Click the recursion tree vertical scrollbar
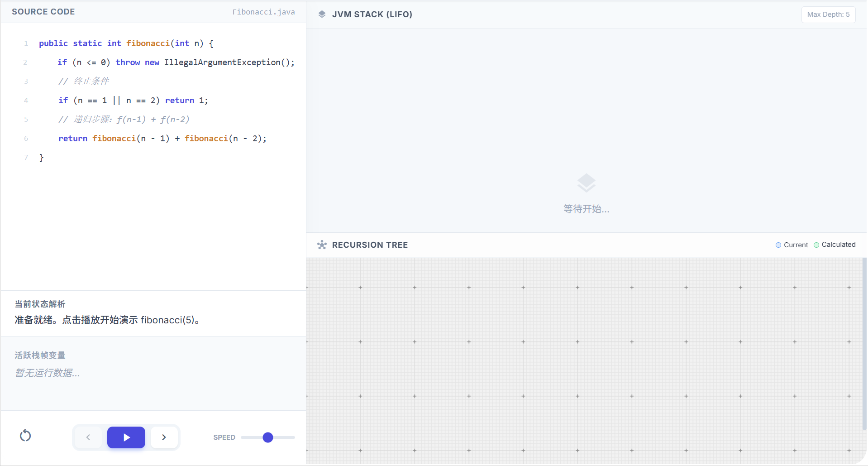 click(864, 344)
